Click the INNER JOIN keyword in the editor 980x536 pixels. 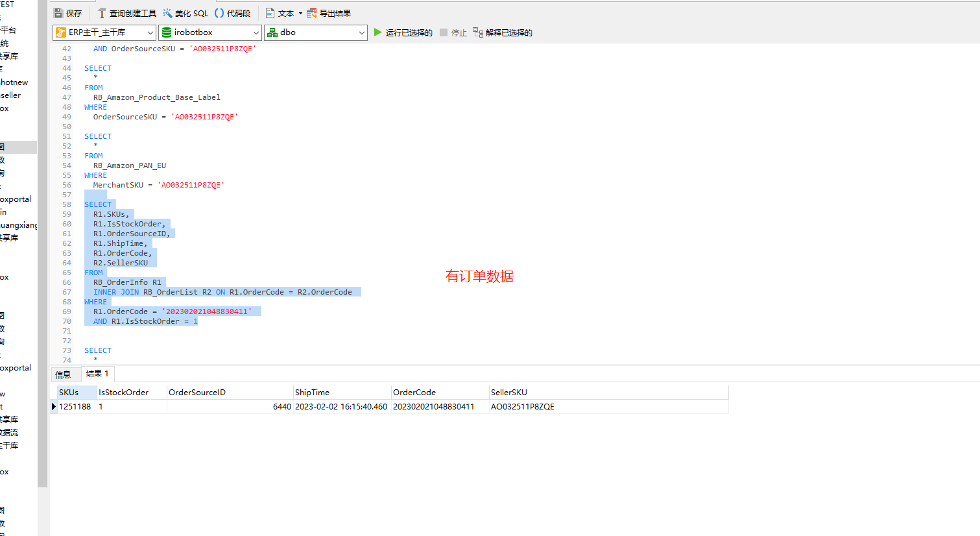[x=116, y=292]
